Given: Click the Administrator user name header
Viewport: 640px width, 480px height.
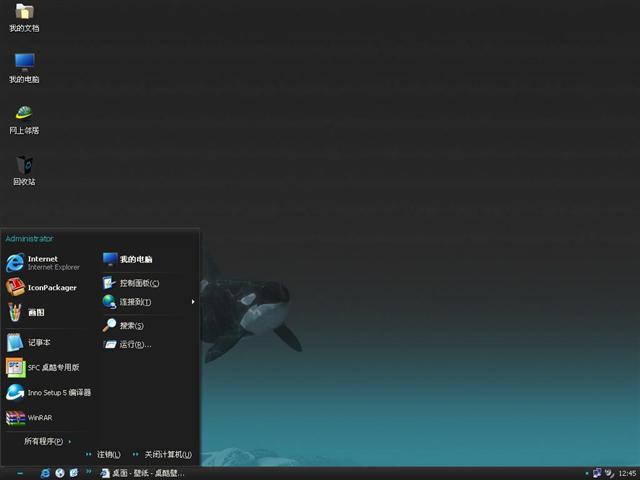Looking at the screenshot, I should pos(29,239).
